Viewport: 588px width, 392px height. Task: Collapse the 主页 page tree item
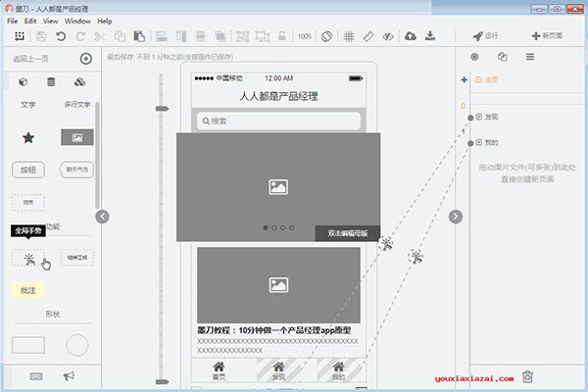click(479, 79)
